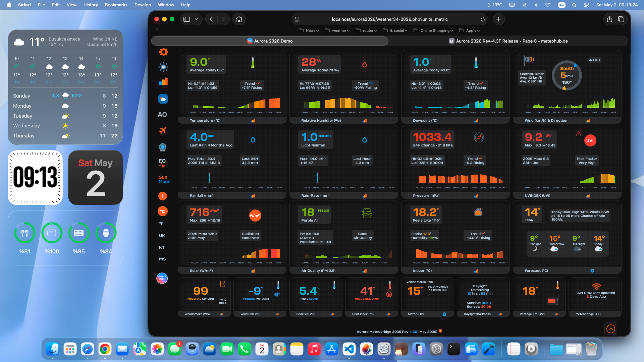Open the History menu
The image size is (644, 362).
(x=91, y=5)
